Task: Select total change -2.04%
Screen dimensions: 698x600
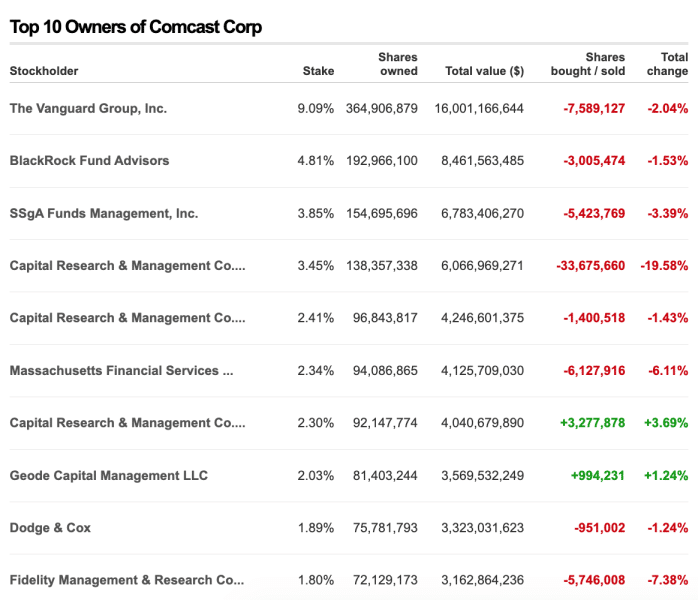Action: point(668,108)
